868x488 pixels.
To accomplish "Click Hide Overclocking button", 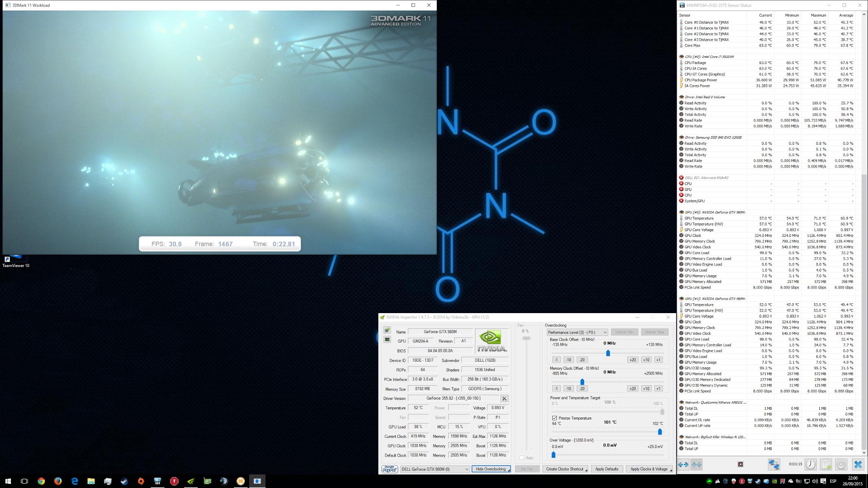I will click(x=491, y=469).
